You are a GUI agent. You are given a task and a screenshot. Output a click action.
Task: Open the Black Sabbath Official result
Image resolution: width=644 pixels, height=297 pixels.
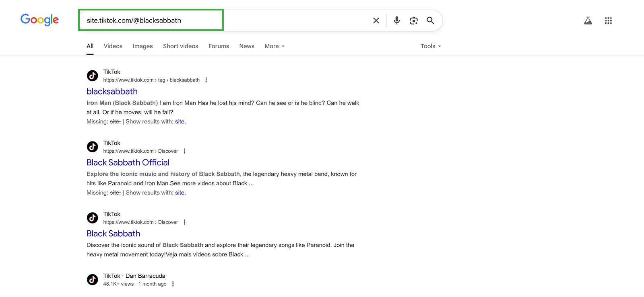click(x=128, y=162)
